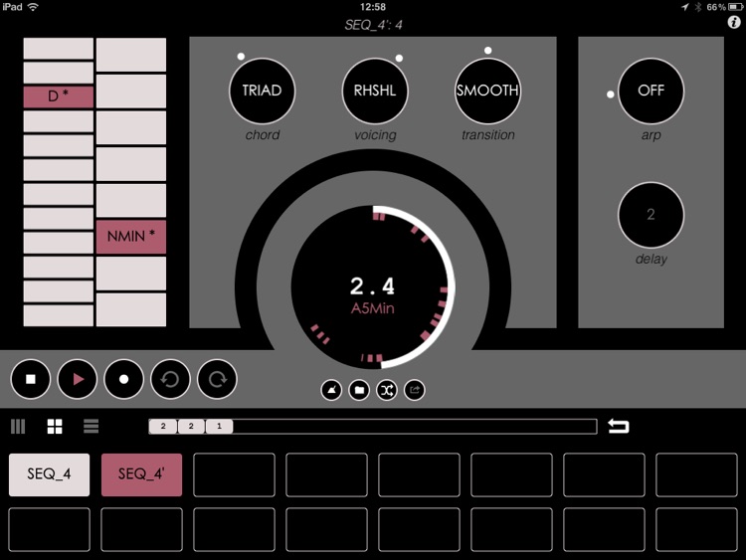Switch to list rows view
The height and width of the screenshot is (560, 746).
click(92, 427)
